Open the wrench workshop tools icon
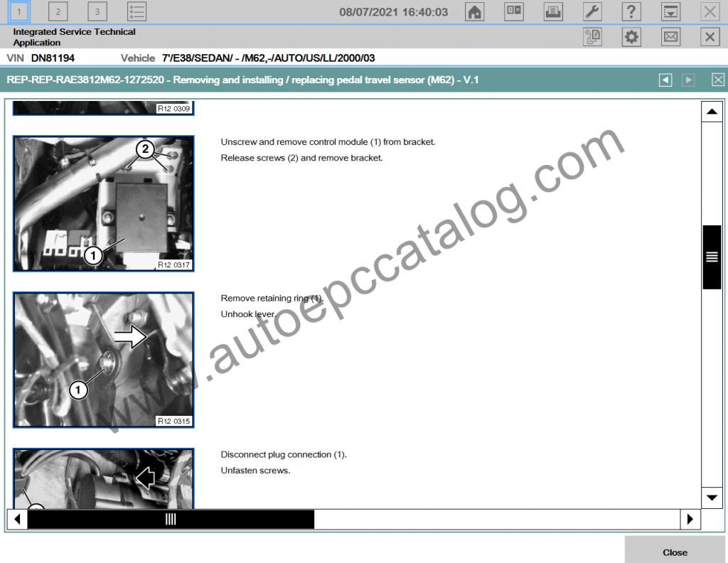The height and width of the screenshot is (563, 728). [591, 11]
